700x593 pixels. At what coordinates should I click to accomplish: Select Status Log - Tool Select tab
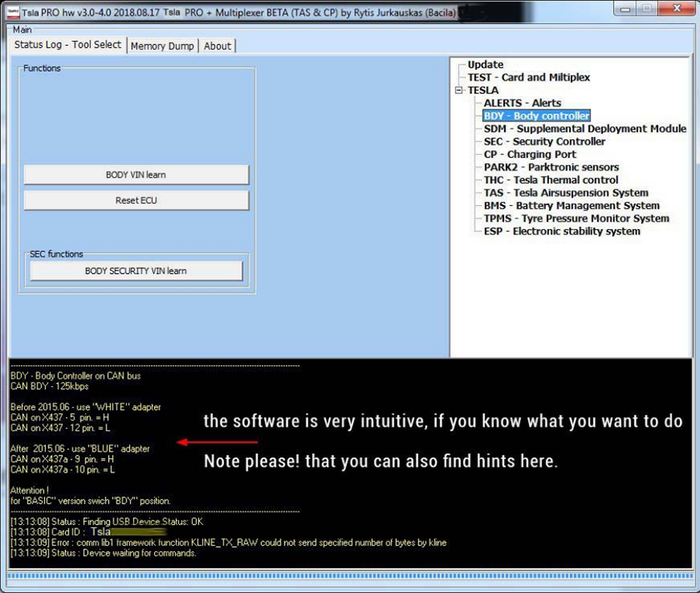pyautogui.click(x=68, y=45)
